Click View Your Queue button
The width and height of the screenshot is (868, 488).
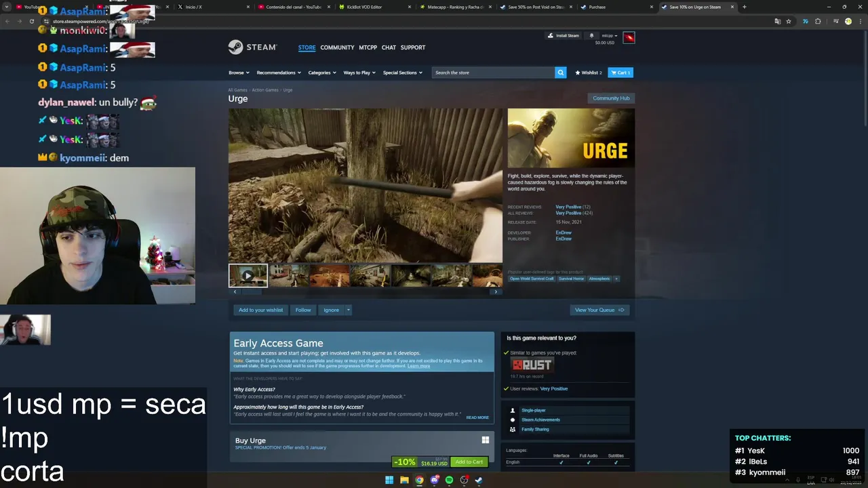point(599,310)
